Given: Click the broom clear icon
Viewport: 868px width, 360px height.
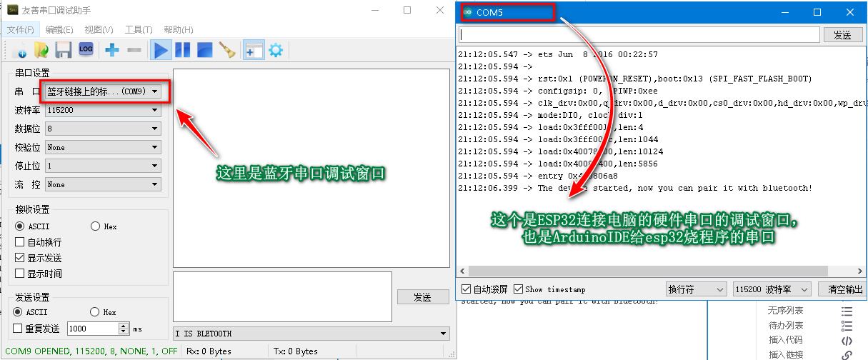Looking at the screenshot, I should (x=227, y=50).
